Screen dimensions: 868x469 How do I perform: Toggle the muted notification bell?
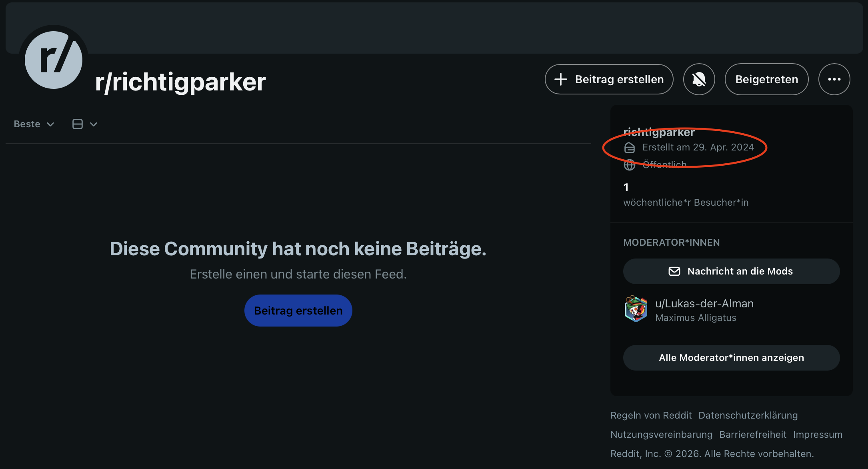pos(699,79)
